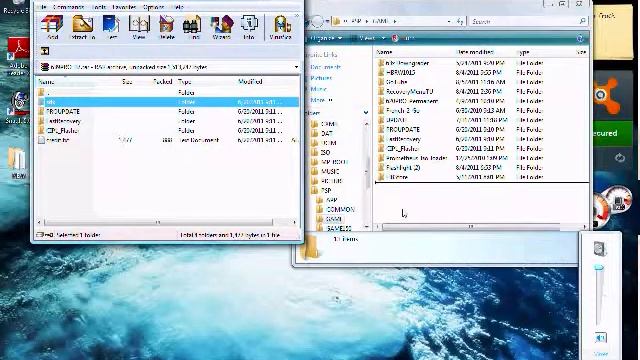The image size is (640, 360).
Task: Open the Explorer address bar history dropdown
Action: coord(449,21)
